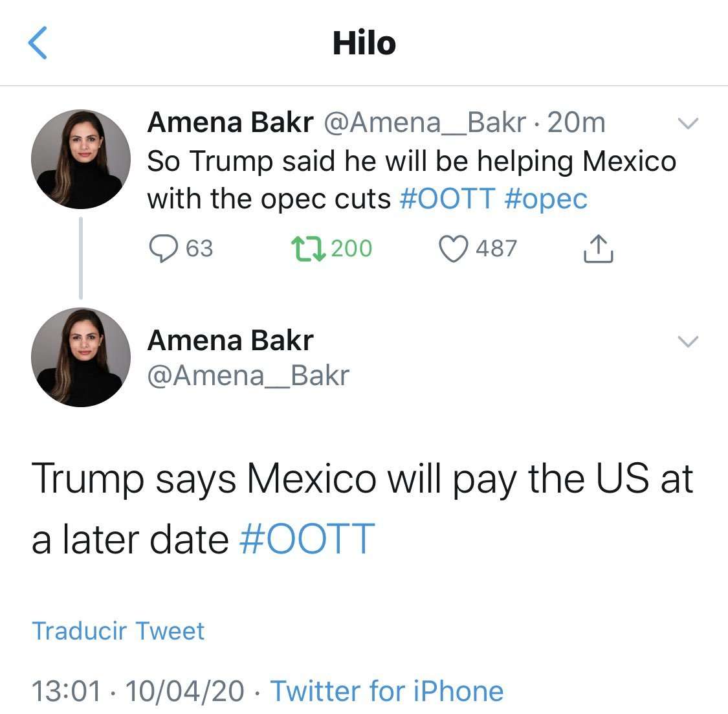Expand options chevron on main tweet
The image size is (728, 714).
coord(688,341)
